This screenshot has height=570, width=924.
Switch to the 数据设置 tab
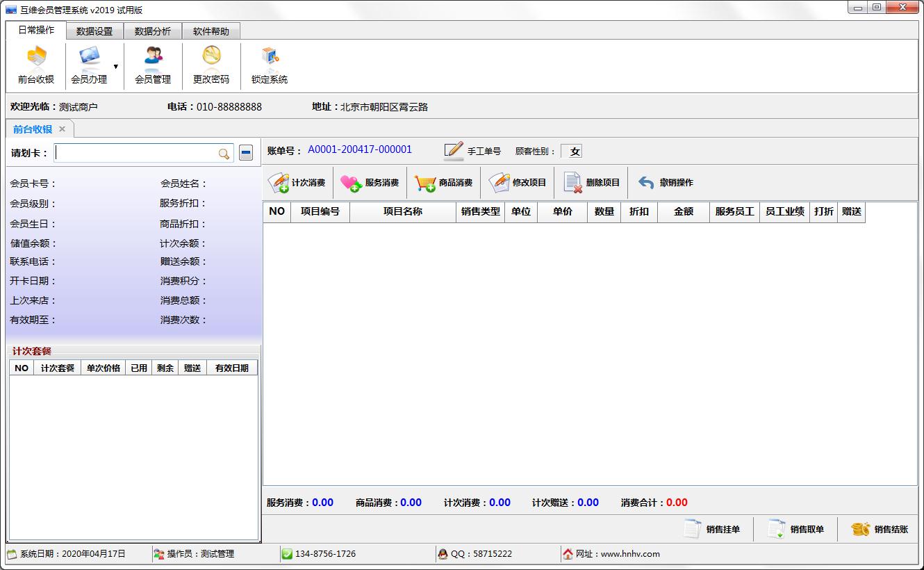click(x=94, y=31)
